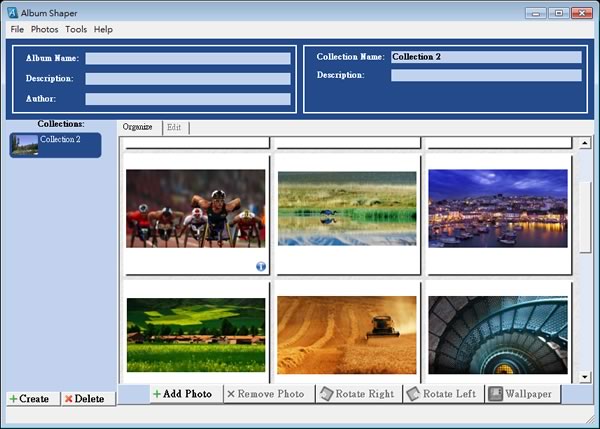Select the wheelchair racers photo thumbnail

click(x=196, y=209)
